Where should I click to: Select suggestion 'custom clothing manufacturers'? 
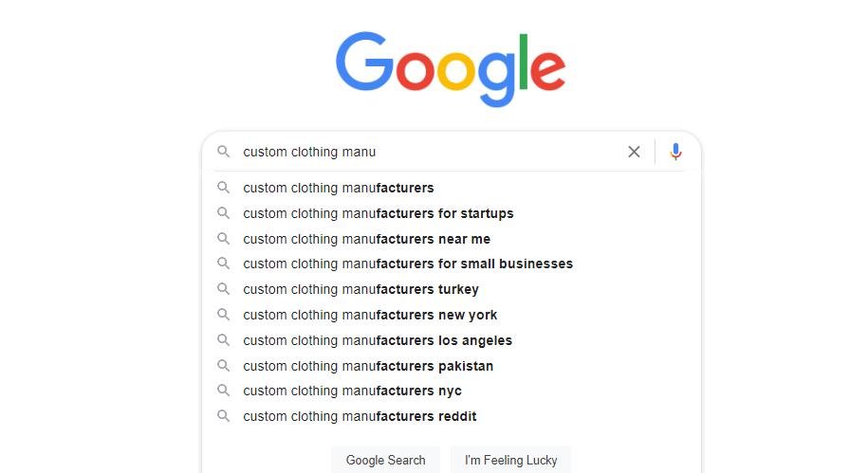339,188
